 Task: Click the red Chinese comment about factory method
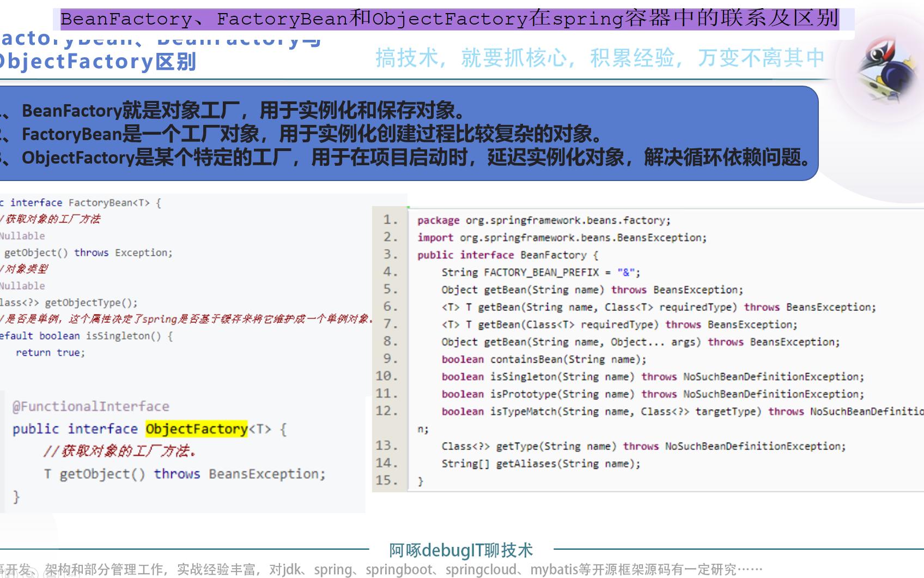click(120, 451)
